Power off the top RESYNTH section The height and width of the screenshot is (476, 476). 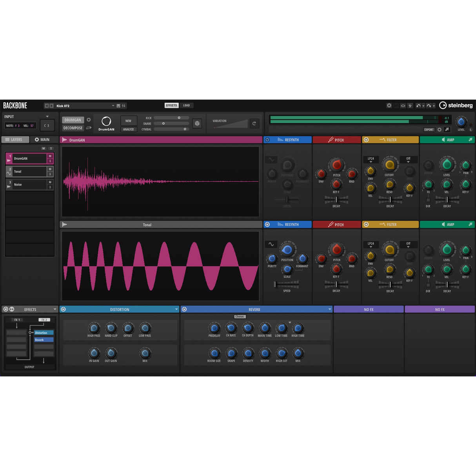[x=267, y=140]
